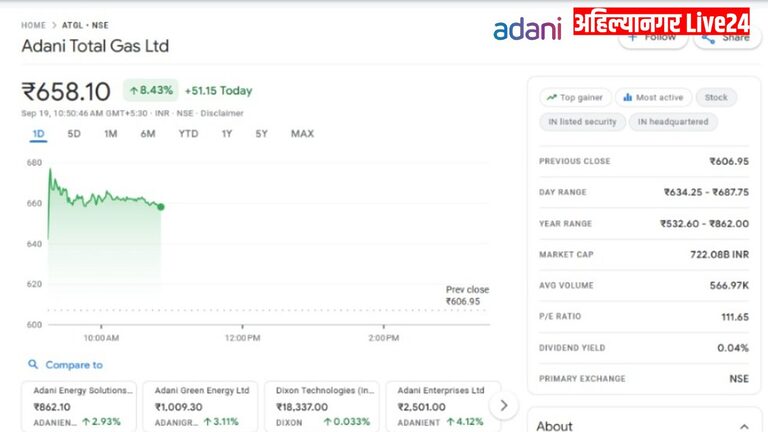Collapse the About section chevron
The height and width of the screenshot is (432, 768).
pos(743,426)
